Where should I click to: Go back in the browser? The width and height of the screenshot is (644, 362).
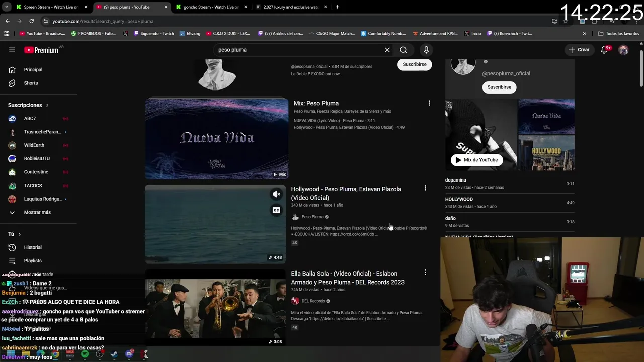coord(7,21)
